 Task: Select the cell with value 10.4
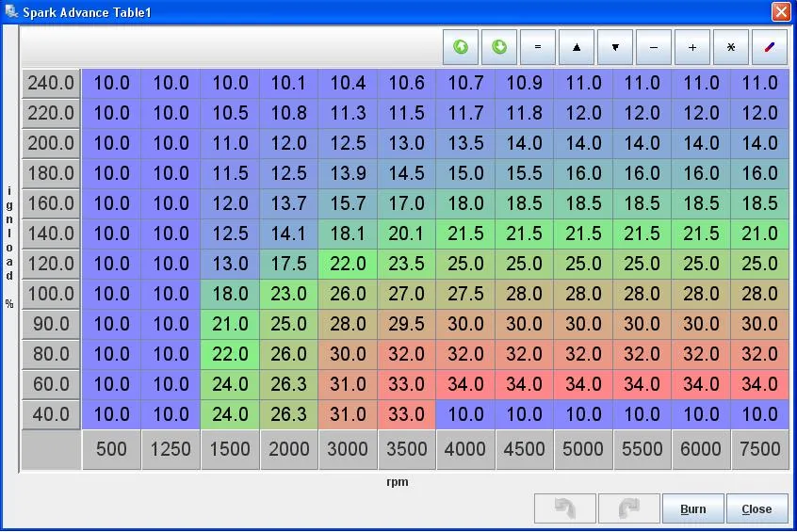click(348, 83)
